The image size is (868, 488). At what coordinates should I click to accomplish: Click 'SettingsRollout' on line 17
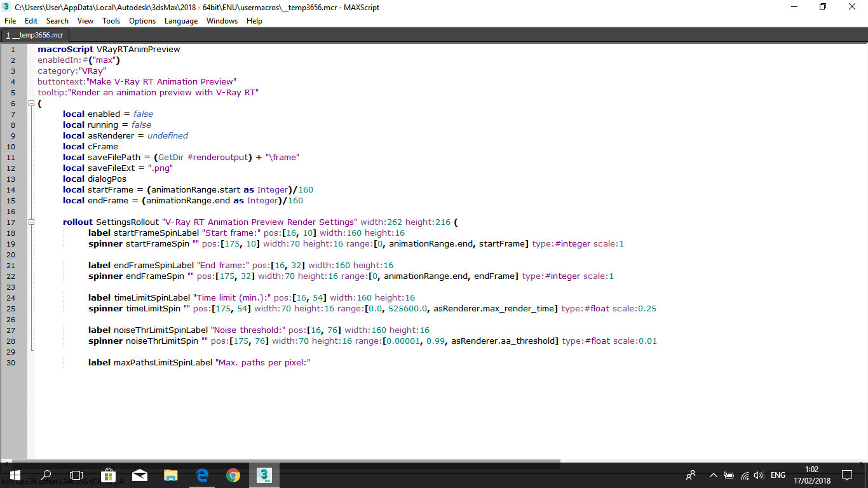pos(128,222)
